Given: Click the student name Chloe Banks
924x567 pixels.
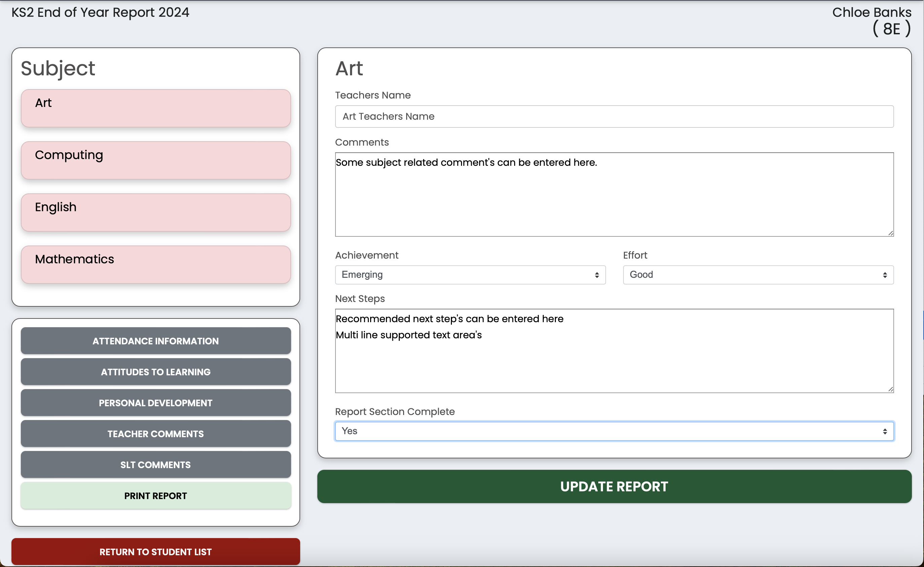Looking at the screenshot, I should coord(872,12).
